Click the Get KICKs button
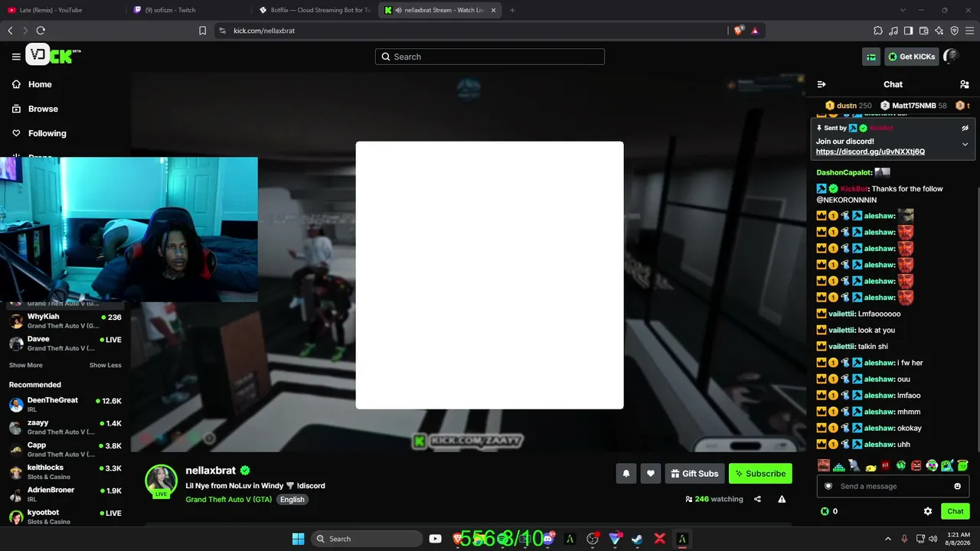 (911, 57)
